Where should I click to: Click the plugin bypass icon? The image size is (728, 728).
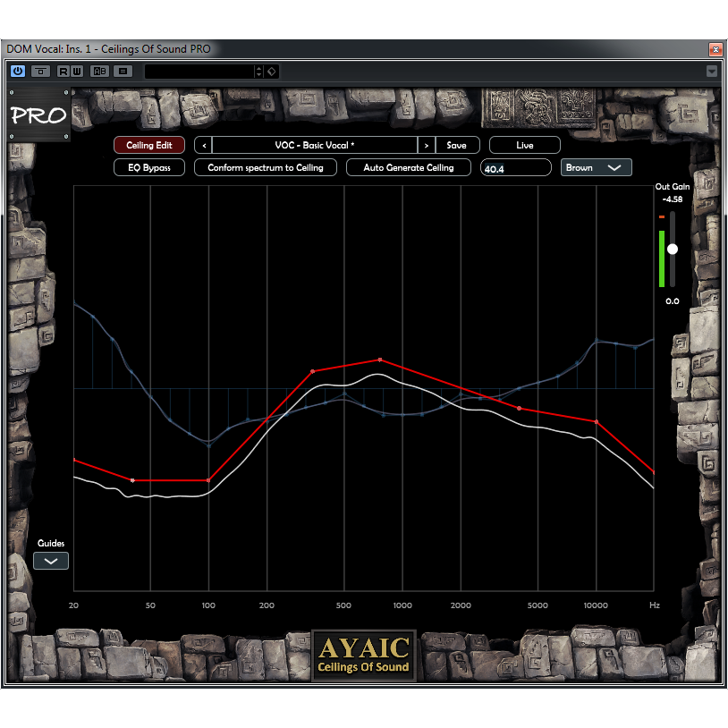point(41,71)
